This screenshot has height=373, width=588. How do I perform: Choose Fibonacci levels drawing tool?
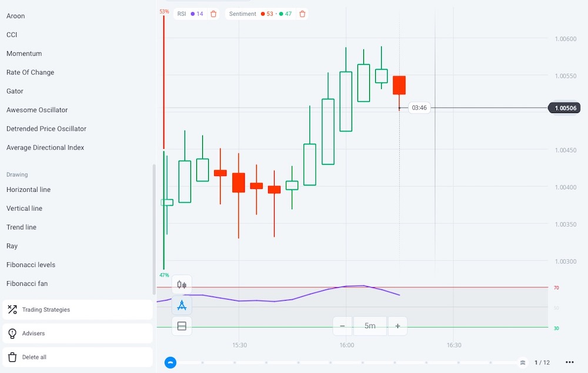tap(31, 265)
